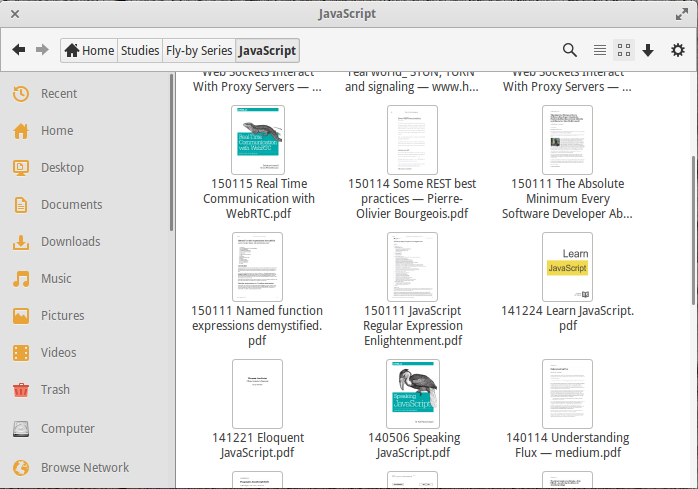Click the JavaScript breadcrumb
This screenshot has width=698, height=489.
[267, 50]
